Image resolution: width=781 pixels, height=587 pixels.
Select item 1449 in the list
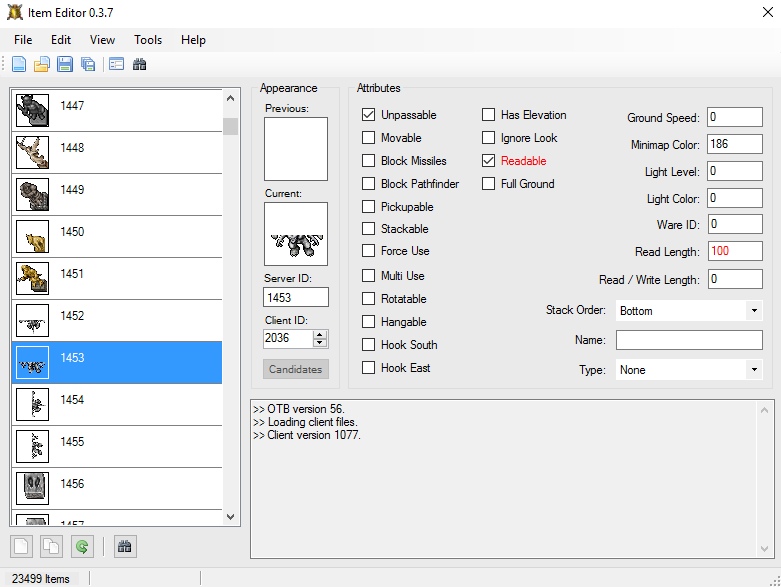(x=117, y=195)
